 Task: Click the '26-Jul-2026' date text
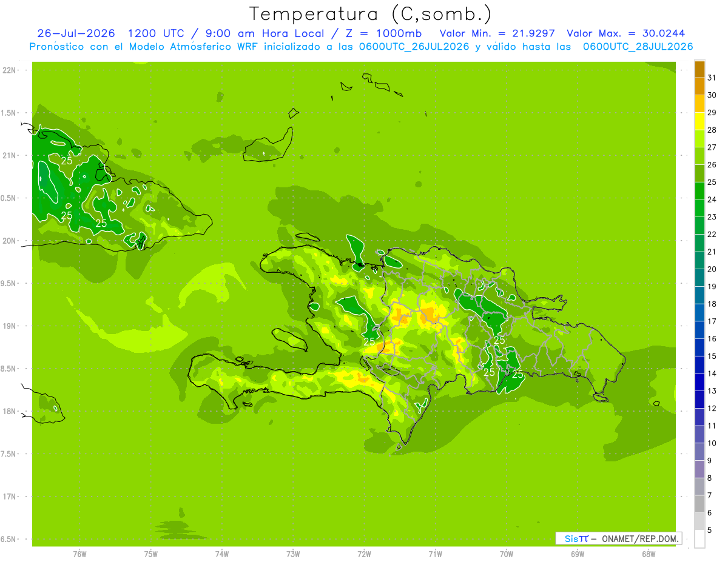pyautogui.click(x=76, y=33)
